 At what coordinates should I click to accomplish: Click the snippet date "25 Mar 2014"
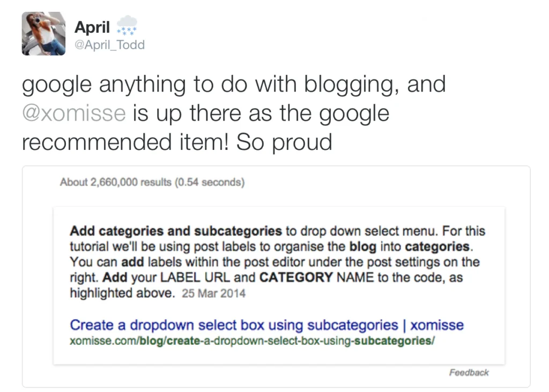214,293
